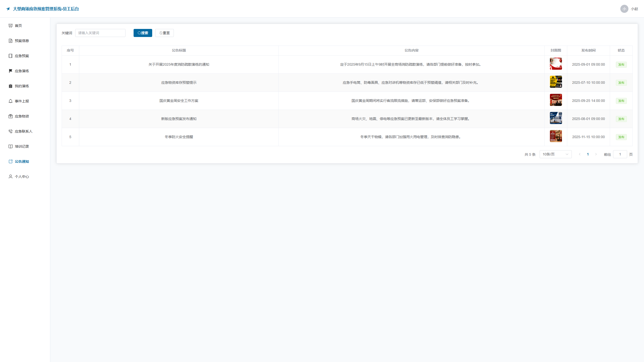Click the paper-plane logo icon in header
Viewport: 644px width, 362px height.
pos(8,9)
